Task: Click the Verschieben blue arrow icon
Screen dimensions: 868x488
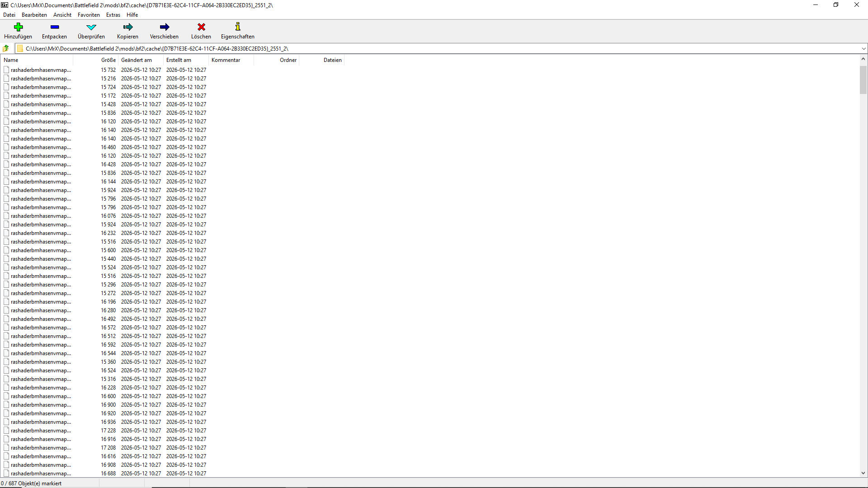Action: click(x=165, y=27)
